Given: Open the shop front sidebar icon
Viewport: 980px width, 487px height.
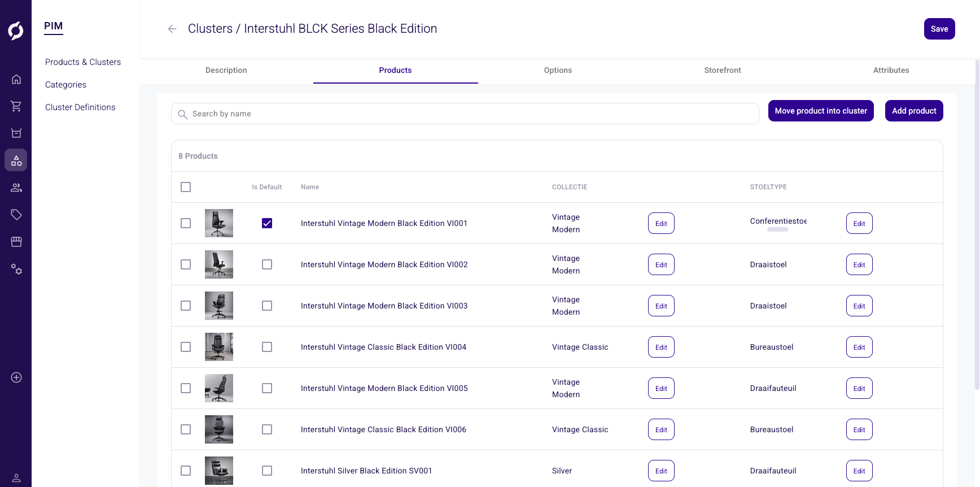Looking at the screenshot, I should click(x=16, y=242).
